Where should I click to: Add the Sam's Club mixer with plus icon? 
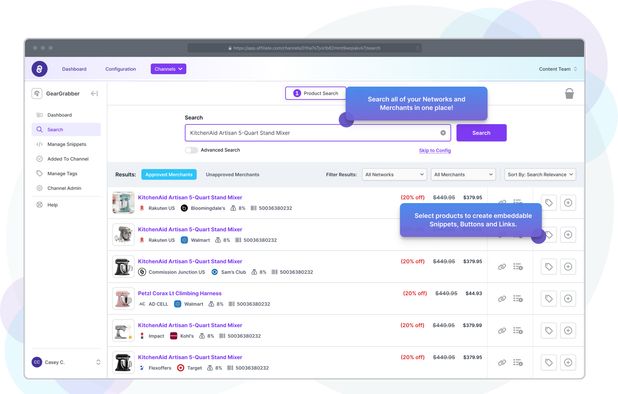click(568, 267)
